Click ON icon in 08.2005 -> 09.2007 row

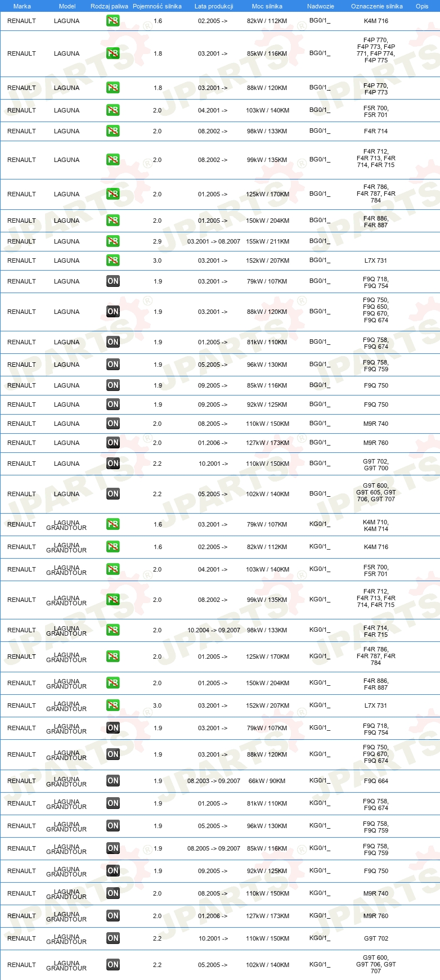[113, 848]
